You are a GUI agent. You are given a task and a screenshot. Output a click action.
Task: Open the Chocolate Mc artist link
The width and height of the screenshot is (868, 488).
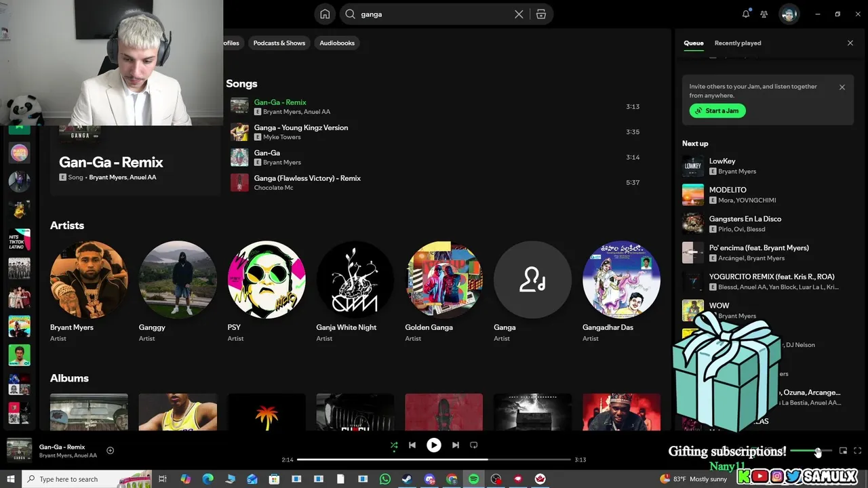[273, 188]
